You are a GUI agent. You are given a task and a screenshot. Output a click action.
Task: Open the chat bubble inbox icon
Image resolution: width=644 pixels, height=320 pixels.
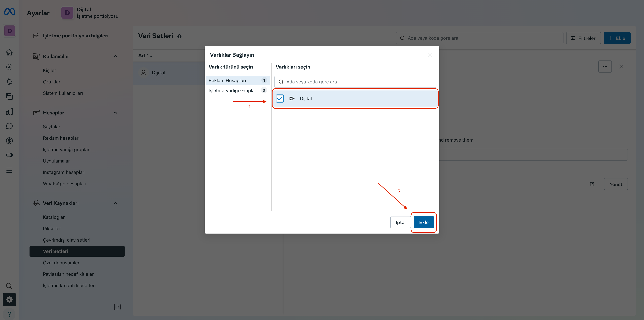[x=9, y=126]
